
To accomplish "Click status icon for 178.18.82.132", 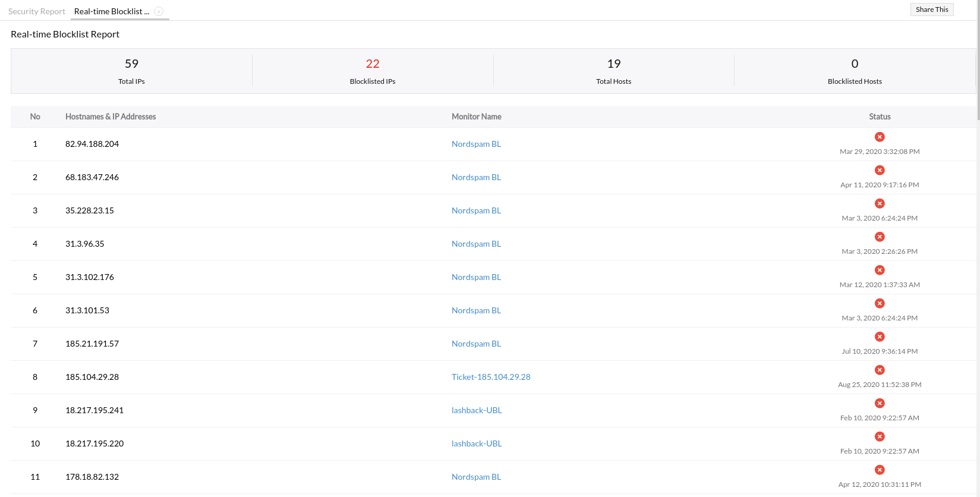I will (880, 470).
